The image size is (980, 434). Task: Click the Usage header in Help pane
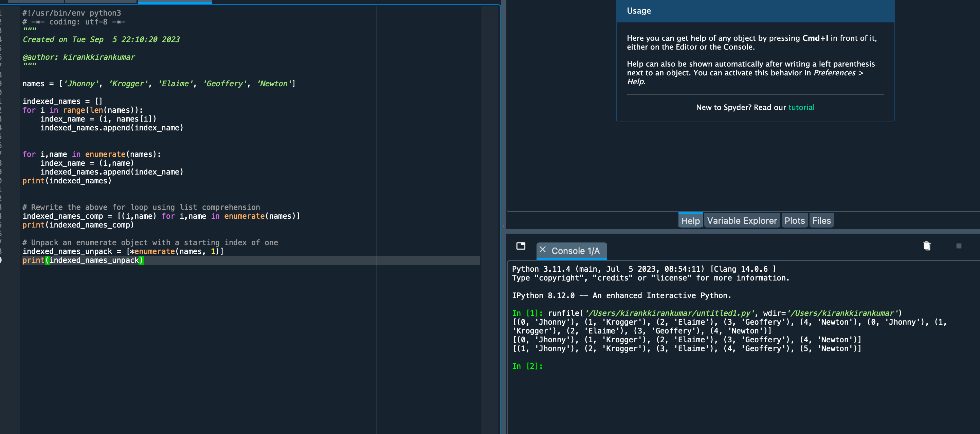coord(638,11)
